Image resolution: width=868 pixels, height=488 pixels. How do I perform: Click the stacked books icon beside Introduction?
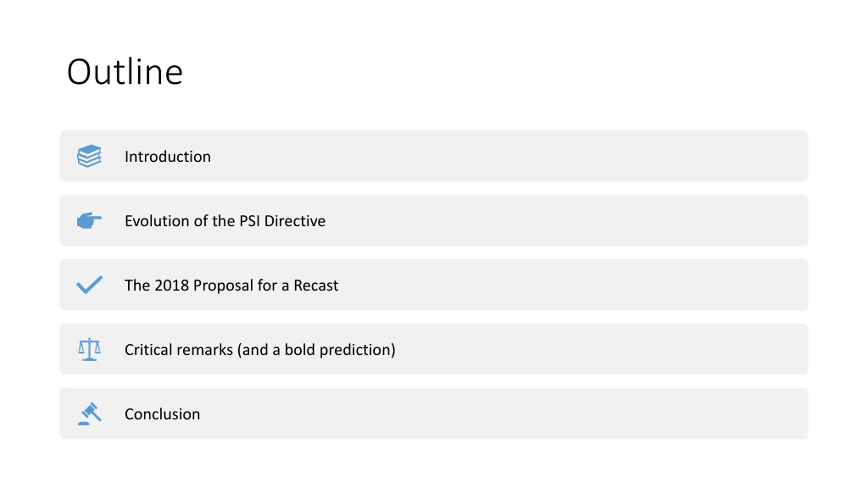pyautogui.click(x=89, y=156)
